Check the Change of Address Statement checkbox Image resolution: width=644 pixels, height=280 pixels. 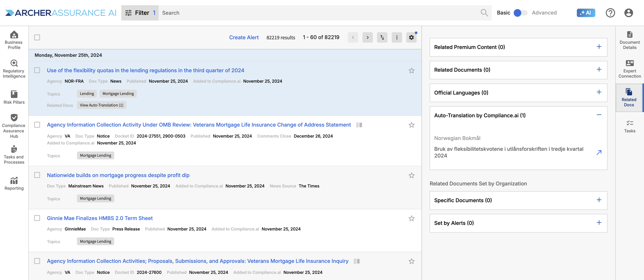pyautogui.click(x=37, y=125)
